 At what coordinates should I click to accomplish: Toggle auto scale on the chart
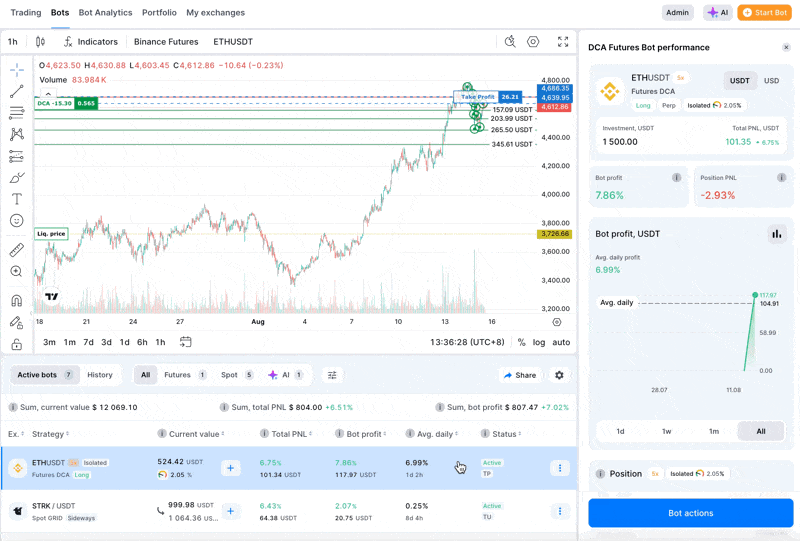click(561, 342)
